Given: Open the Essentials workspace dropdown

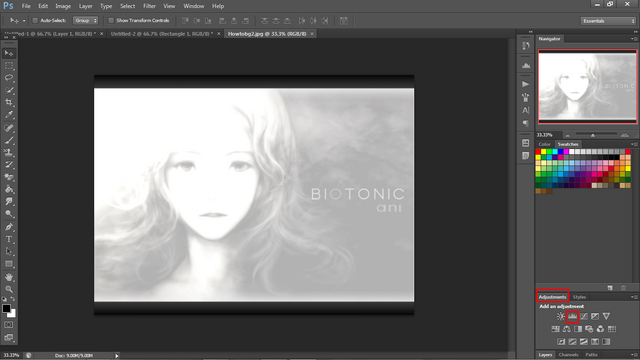Looking at the screenshot, I should [608, 21].
